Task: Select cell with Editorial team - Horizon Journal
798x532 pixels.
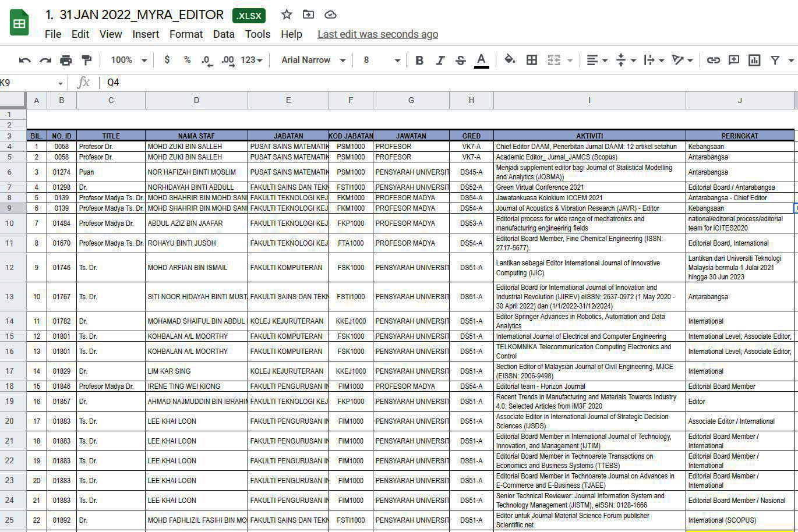Action: click(589, 386)
